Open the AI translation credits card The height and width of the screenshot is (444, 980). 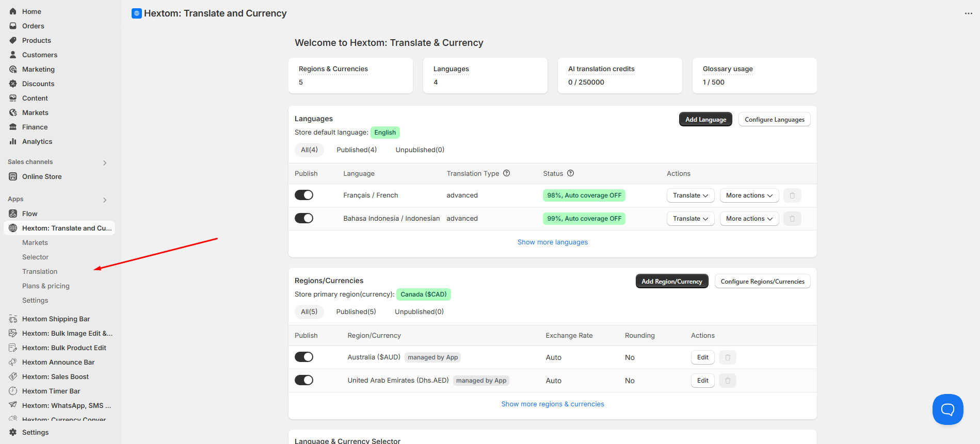[620, 75]
